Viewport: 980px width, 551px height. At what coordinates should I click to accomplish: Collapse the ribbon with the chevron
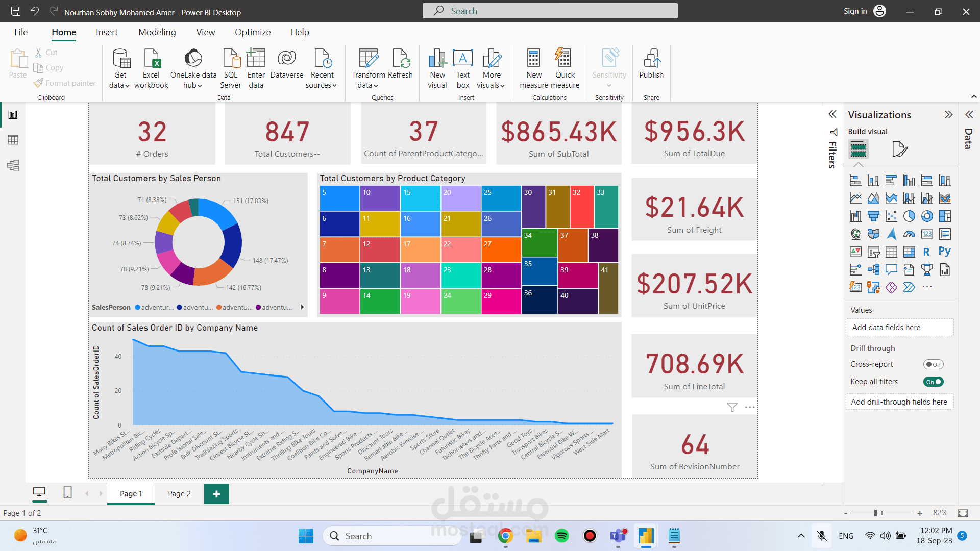coord(973,96)
